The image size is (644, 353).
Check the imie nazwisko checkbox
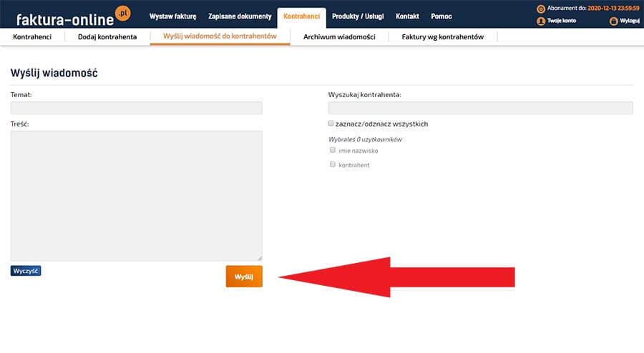pos(333,150)
